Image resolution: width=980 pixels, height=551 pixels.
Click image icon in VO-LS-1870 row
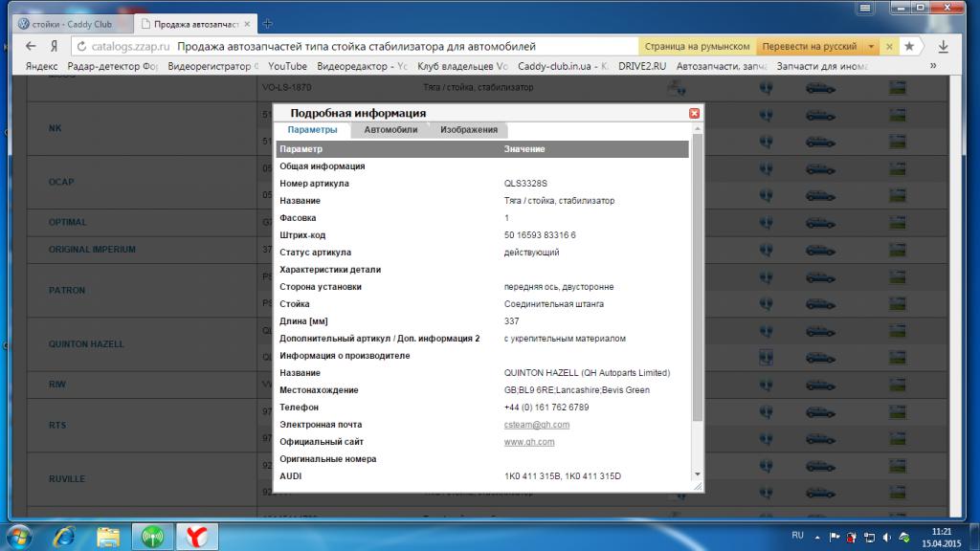[x=898, y=88]
